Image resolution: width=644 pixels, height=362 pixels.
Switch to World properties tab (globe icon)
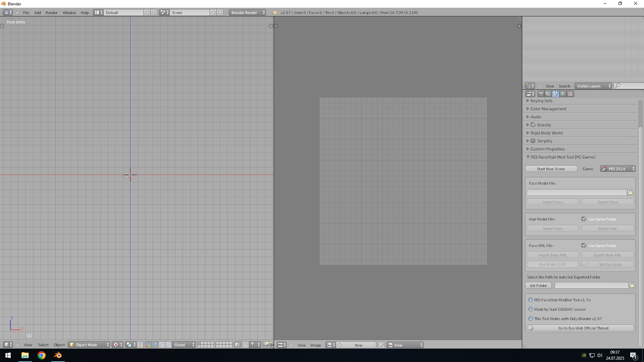pos(563,94)
